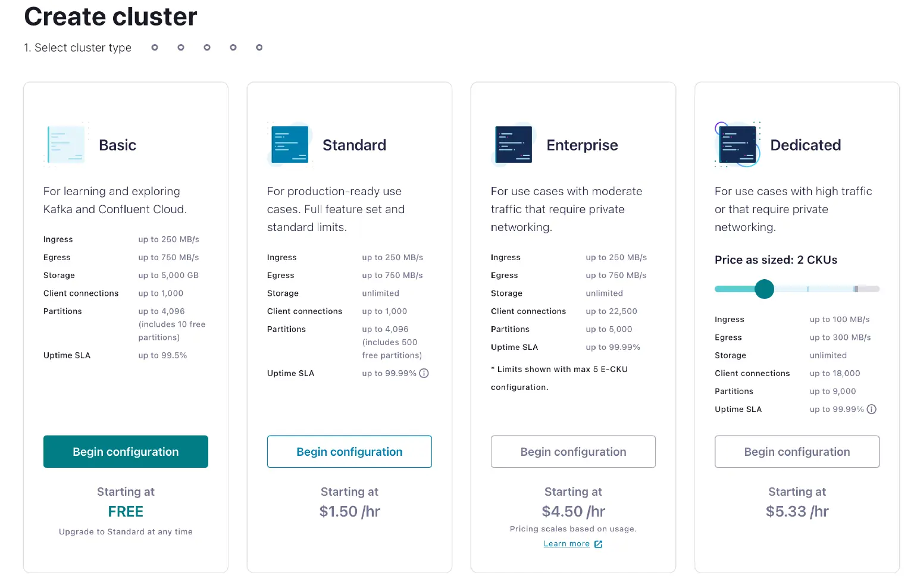Click the middle step progress dot
Screen dimensions: 914x588
coord(206,47)
